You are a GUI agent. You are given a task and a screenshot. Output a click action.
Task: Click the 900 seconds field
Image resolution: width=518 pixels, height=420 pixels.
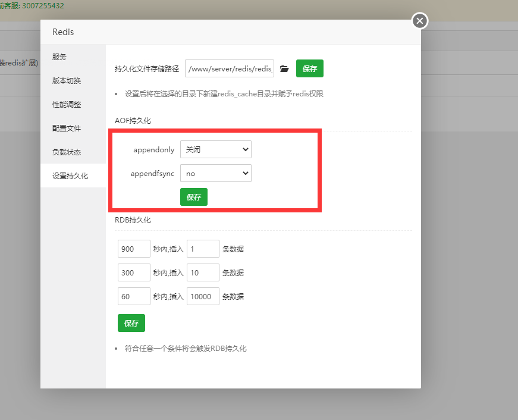coord(134,249)
